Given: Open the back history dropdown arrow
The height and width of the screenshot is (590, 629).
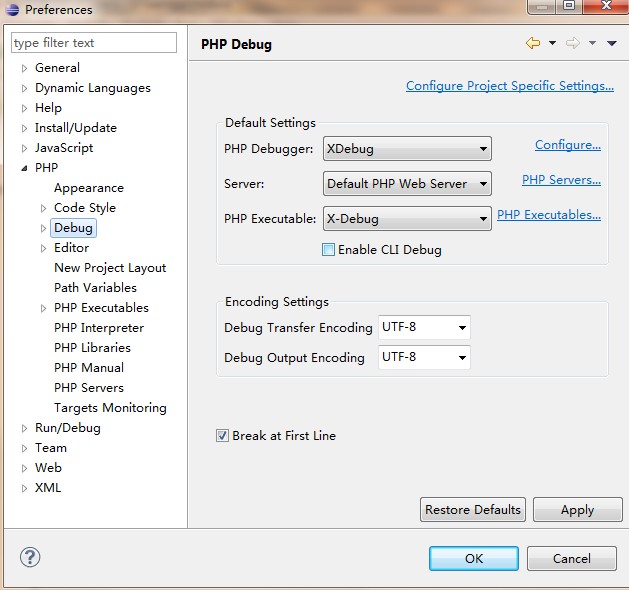Looking at the screenshot, I should 552,43.
